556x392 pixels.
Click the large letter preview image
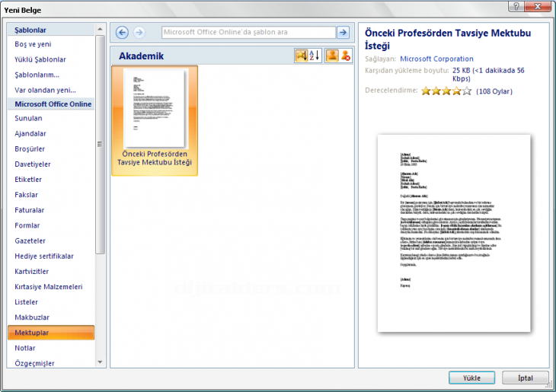click(454, 233)
